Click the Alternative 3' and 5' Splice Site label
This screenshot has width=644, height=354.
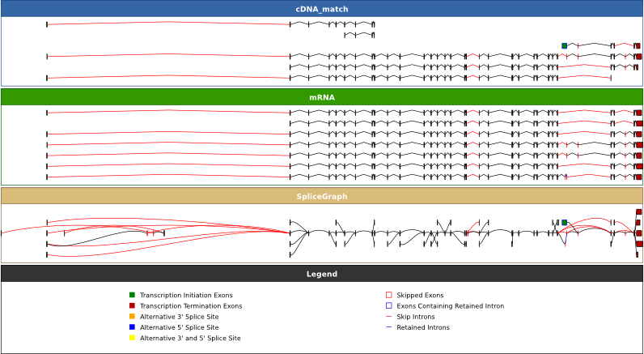tap(190, 338)
